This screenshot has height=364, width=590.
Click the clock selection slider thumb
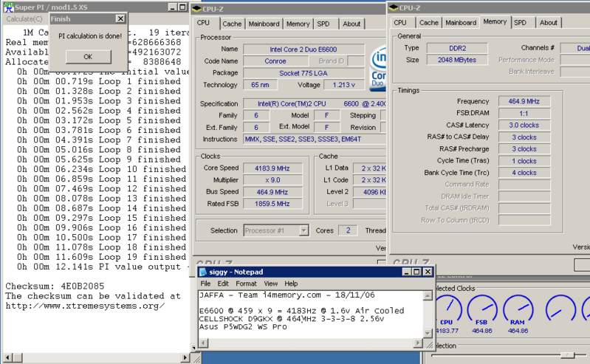[567, 355]
